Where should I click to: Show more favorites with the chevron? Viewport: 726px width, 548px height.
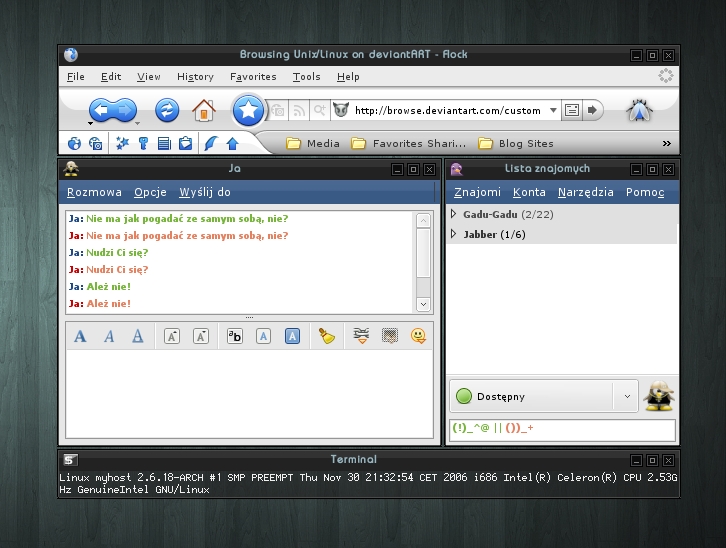(667, 143)
